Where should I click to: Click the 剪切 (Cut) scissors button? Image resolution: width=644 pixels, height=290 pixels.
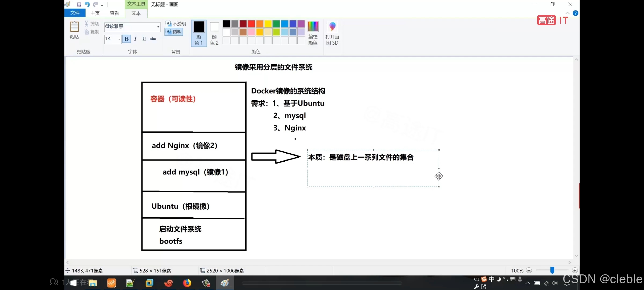pos(92,24)
